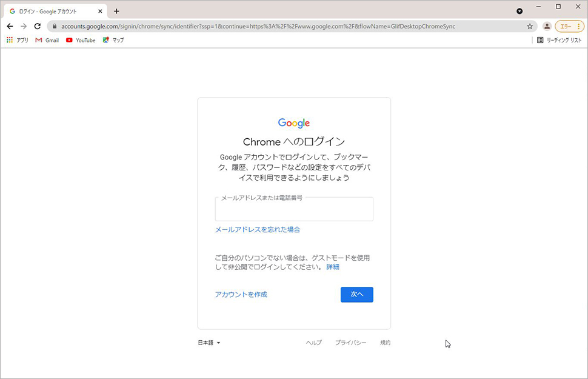Expand the 日本語 language dropdown
The height and width of the screenshot is (379, 588).
209,343
